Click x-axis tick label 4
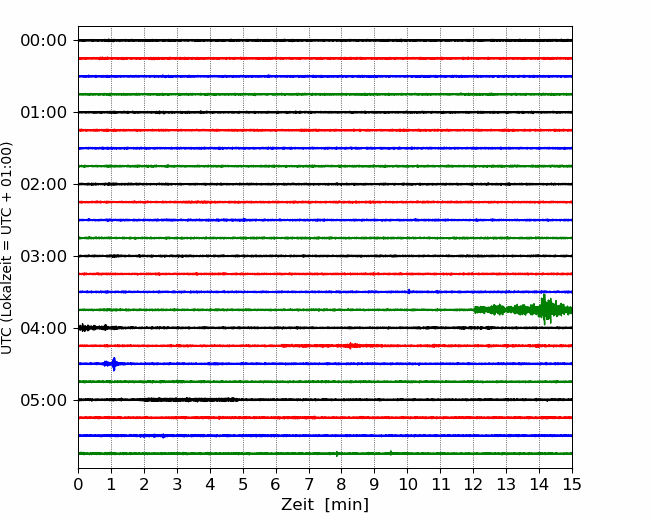This screenshot has height=520, width=650. (210, 484)
